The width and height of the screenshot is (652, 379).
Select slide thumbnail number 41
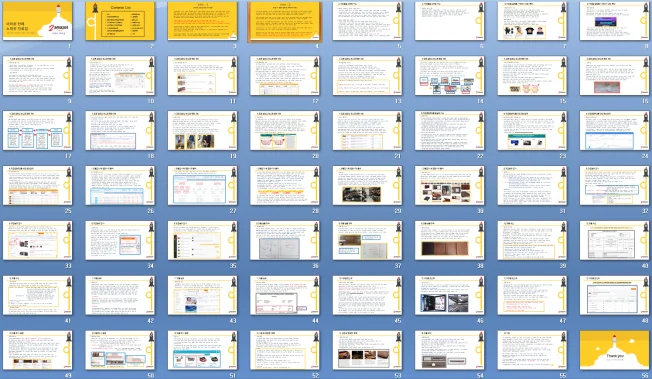(37, 295)
